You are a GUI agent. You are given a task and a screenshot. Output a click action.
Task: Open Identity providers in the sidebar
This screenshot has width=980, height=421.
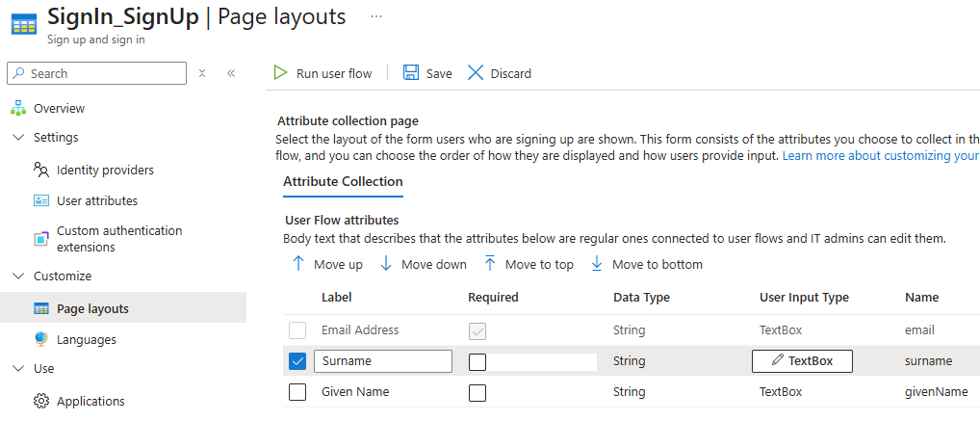pyautogui.click(x=105, y=170)
